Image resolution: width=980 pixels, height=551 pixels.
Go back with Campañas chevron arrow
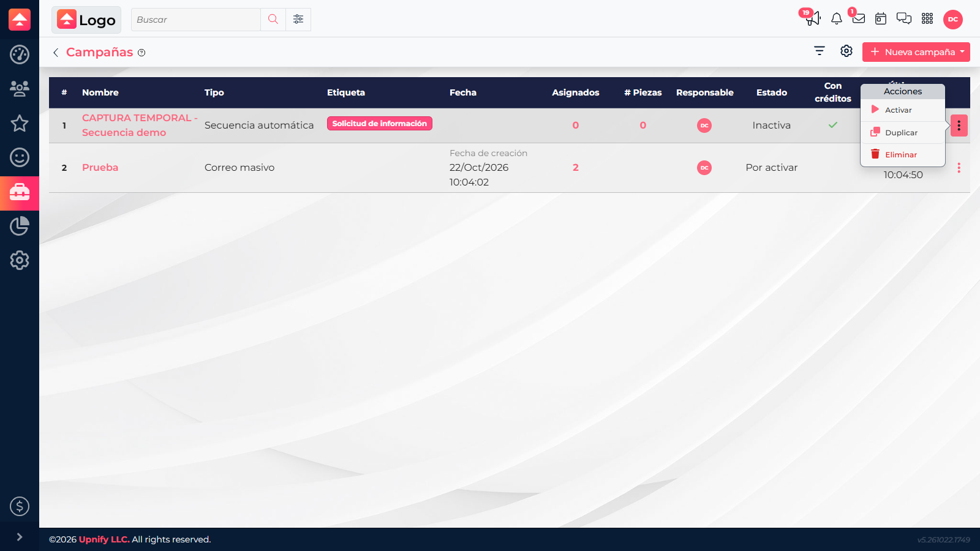pos(56,53)
